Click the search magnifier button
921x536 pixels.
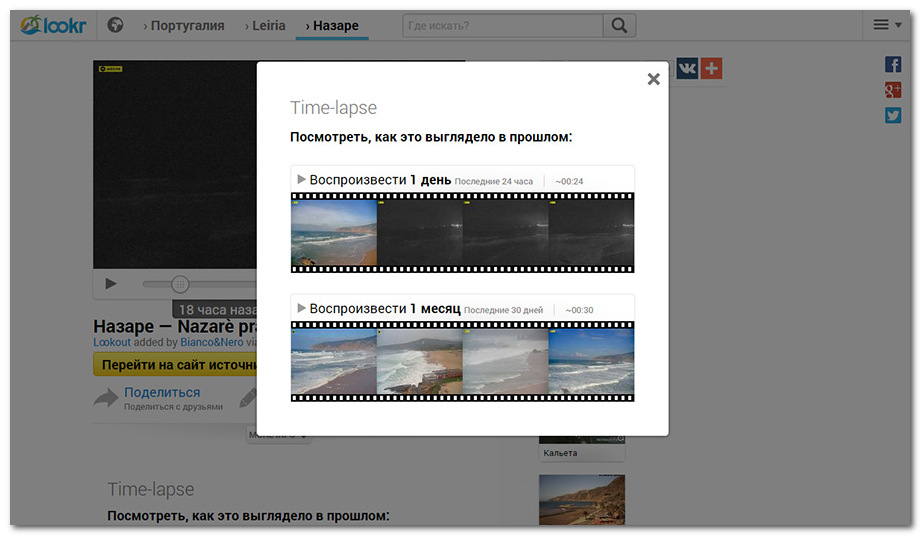[620, 25]
